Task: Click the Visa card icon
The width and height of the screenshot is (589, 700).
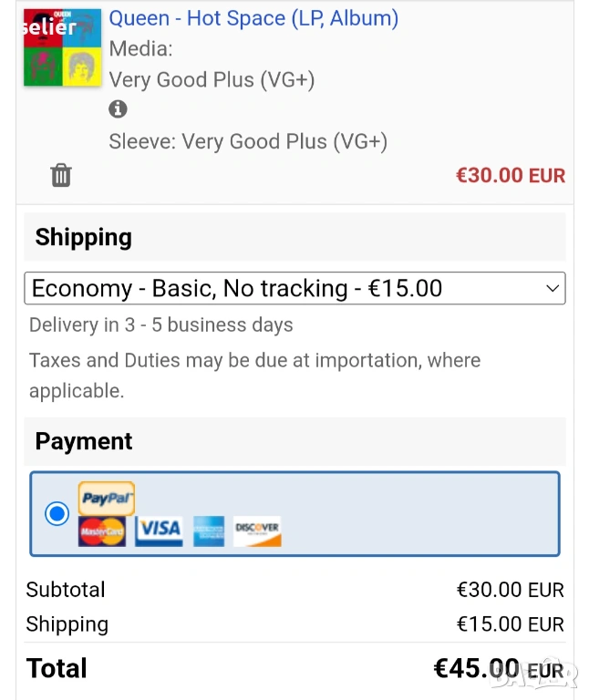Action: click(x=159, y=530)
